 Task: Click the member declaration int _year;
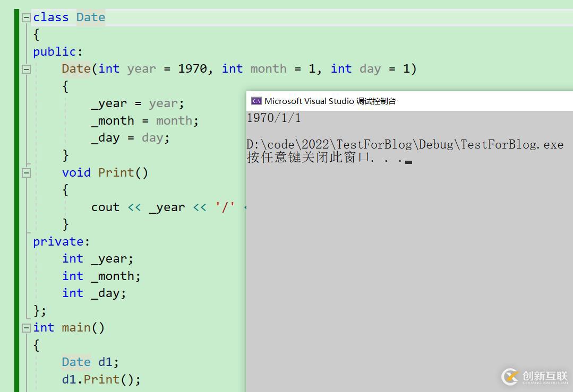(98, 259)
